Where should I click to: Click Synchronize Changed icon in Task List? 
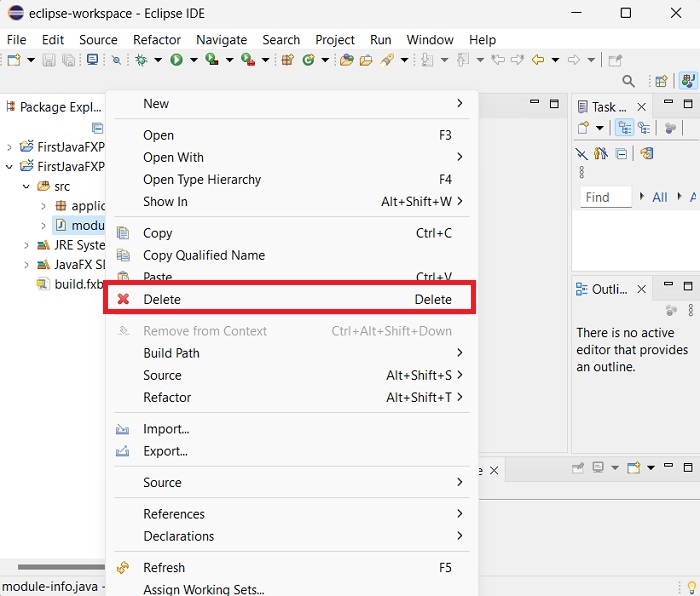pyautogui.click(x=646, y=154)
